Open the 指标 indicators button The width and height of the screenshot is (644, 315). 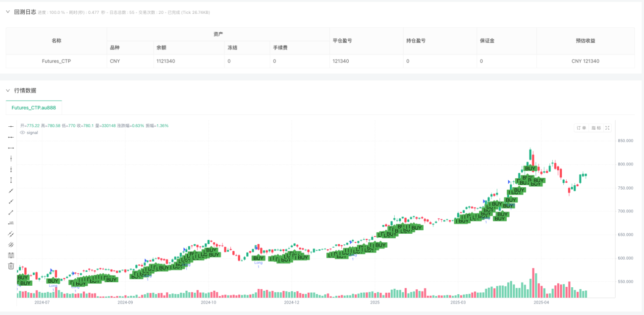[x=596, y=128]
